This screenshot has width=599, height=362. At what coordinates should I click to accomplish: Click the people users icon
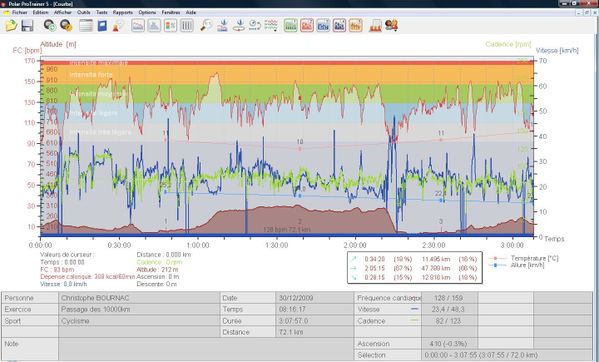click(392, 26)
